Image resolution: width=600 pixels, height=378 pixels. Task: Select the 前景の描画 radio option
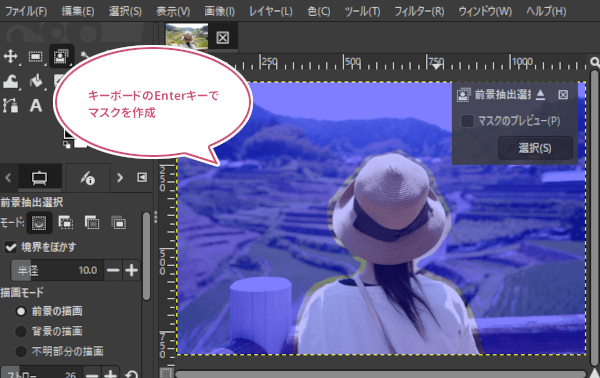pyautogui.click(x=21, y=311)
